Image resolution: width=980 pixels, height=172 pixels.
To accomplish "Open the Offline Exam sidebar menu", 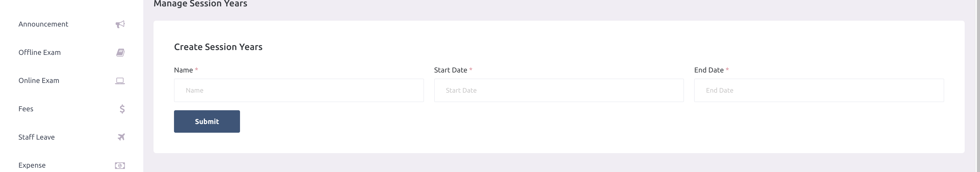I will [x=72, y=52].
